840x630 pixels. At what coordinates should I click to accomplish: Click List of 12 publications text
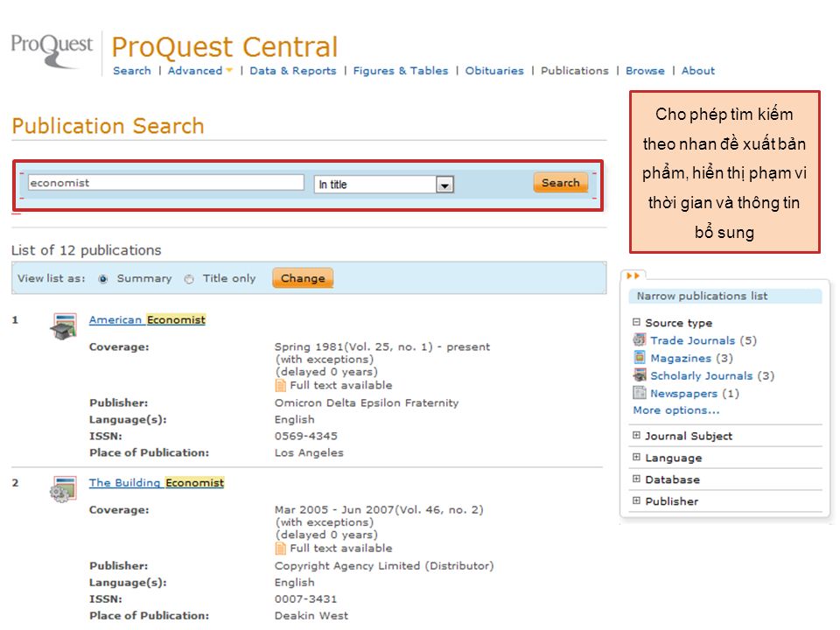click(x=87, y=250)
